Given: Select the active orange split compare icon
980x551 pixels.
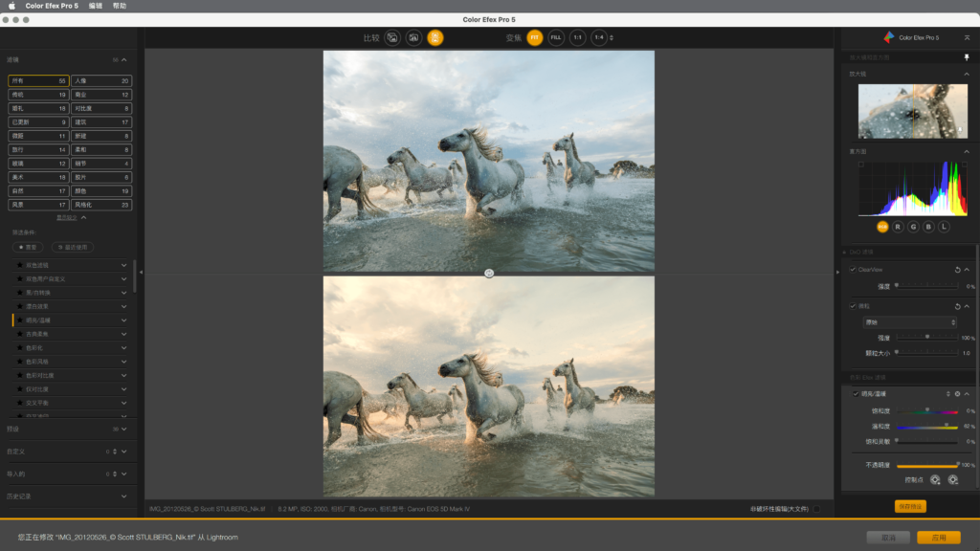Looking at the screenshot, I should coord(435,37).
